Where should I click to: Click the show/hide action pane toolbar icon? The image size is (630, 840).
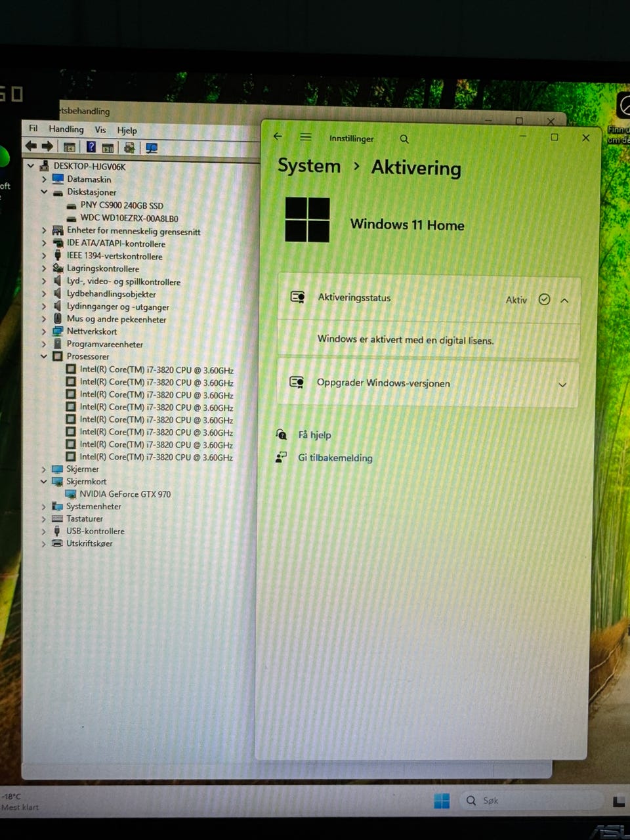[x=108, y=148]
